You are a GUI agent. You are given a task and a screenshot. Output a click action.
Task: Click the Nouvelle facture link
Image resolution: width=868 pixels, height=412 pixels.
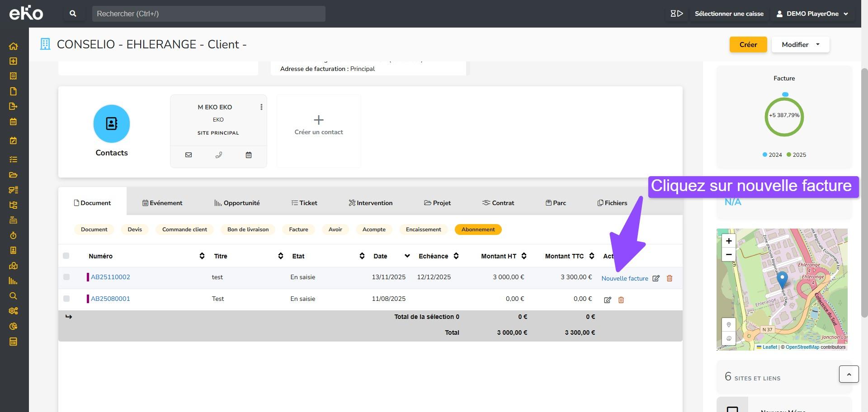[624, 278]
